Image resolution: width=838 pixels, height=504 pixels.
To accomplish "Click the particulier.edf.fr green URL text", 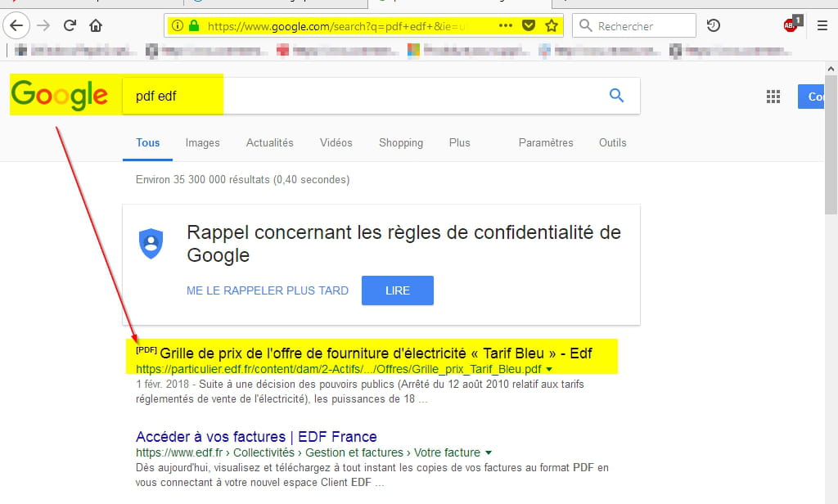I will tap(338, 369).
